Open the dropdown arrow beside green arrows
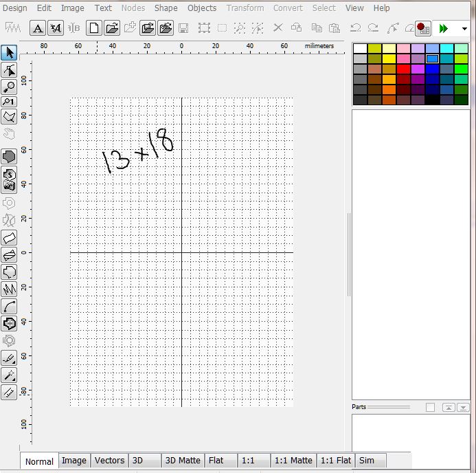 (464, 29)
